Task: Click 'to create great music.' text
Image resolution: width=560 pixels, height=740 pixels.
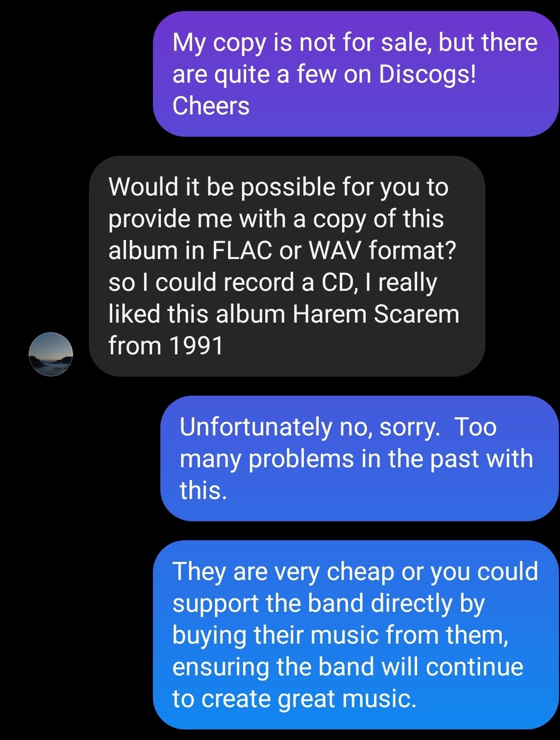Action: click(x=294, y=699)
